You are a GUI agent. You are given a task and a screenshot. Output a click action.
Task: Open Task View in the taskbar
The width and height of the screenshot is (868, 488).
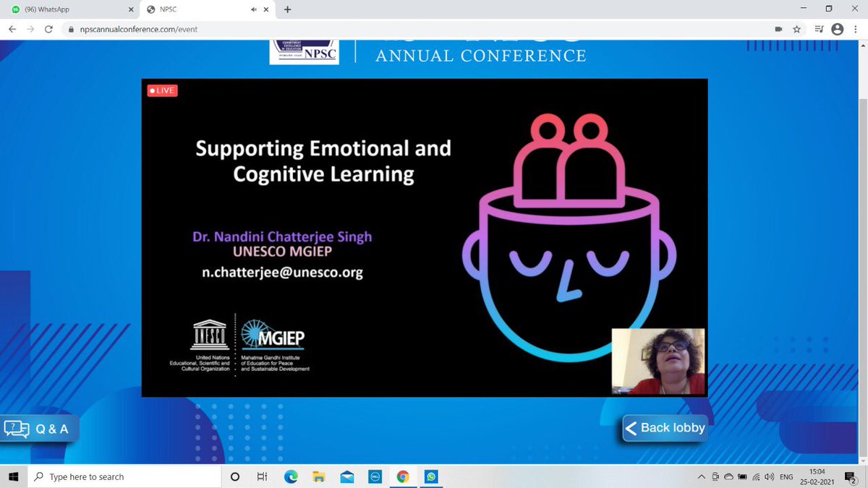(x=262, y=477)
